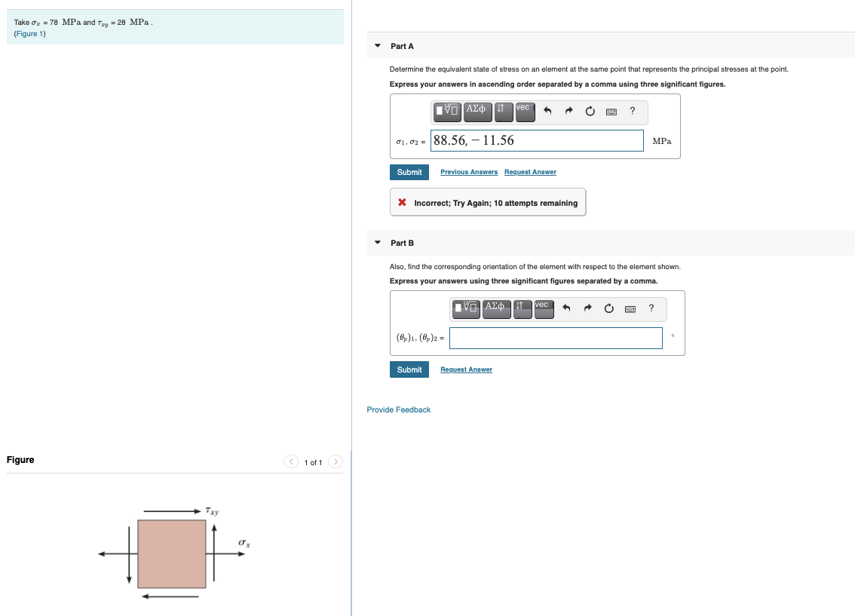Reset the Part A answer field
The height and width of the screenshot is (616, 855).
click(x=589, y=112)
